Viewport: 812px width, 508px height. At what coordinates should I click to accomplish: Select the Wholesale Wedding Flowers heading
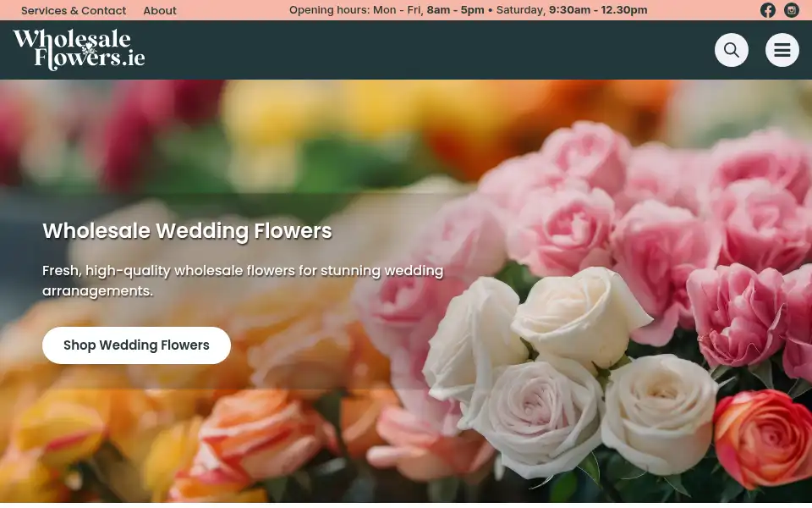[x=187, y=230]
